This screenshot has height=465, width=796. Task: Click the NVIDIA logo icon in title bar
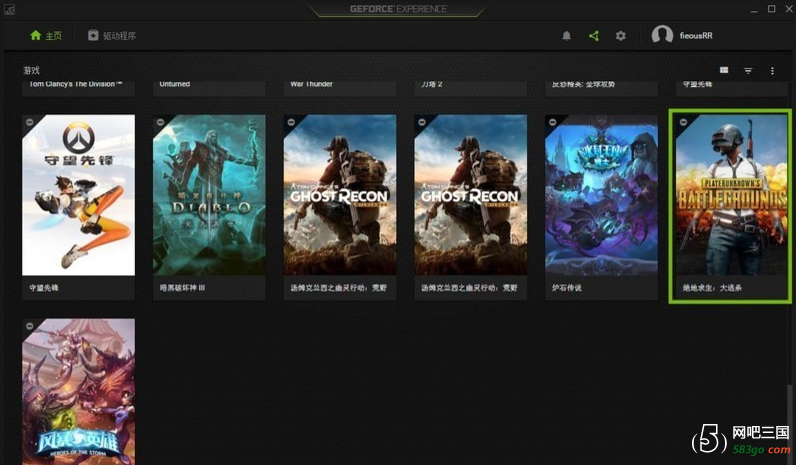pos(9,9)
